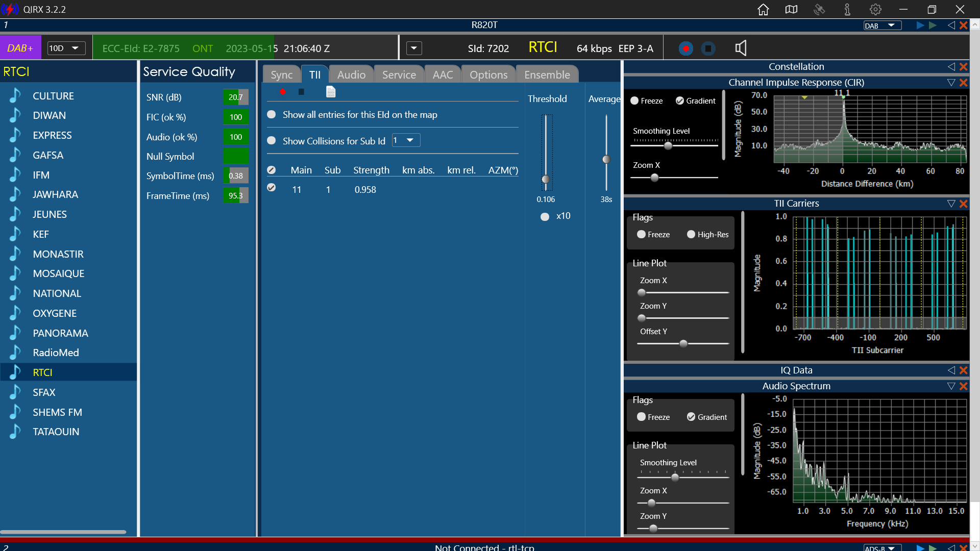Open the settings gear icon
This screenshot has height=551, width=980.
(x=875, y=9)
